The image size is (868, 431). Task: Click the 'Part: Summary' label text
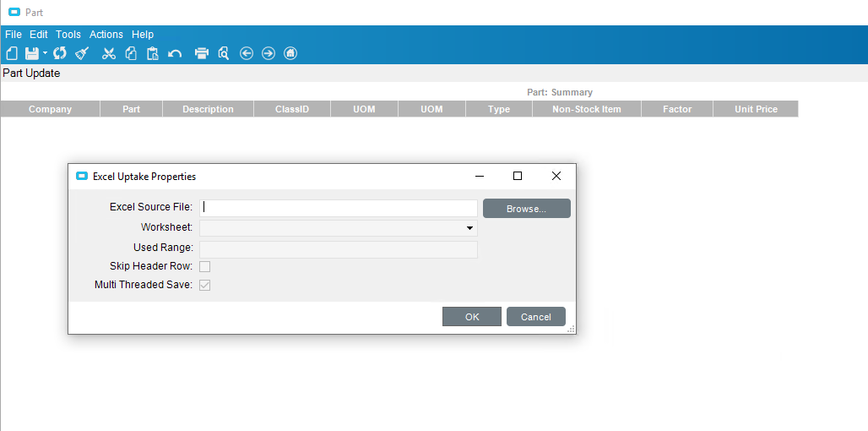(x=560, y=92)
